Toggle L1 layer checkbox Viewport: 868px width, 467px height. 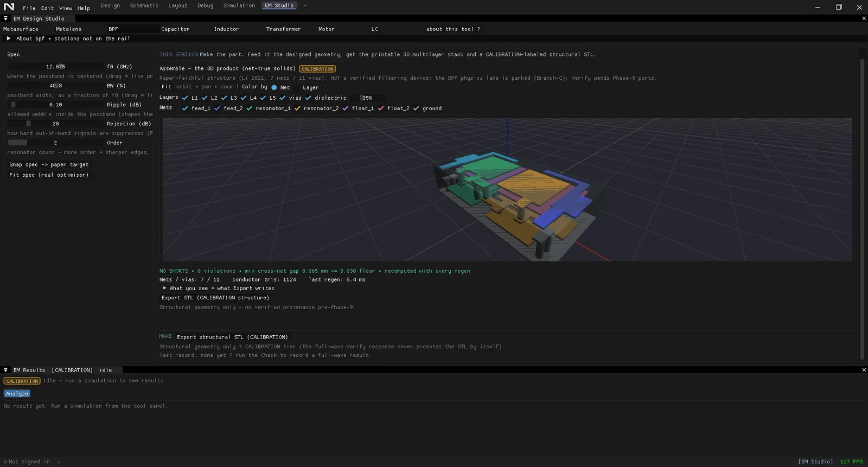[x=185, y=98]
